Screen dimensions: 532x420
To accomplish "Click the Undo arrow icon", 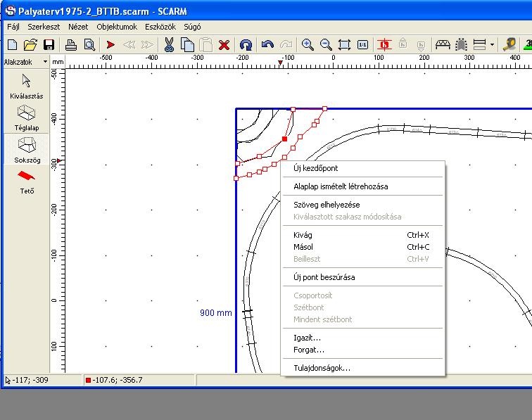I will pos(267,45).
